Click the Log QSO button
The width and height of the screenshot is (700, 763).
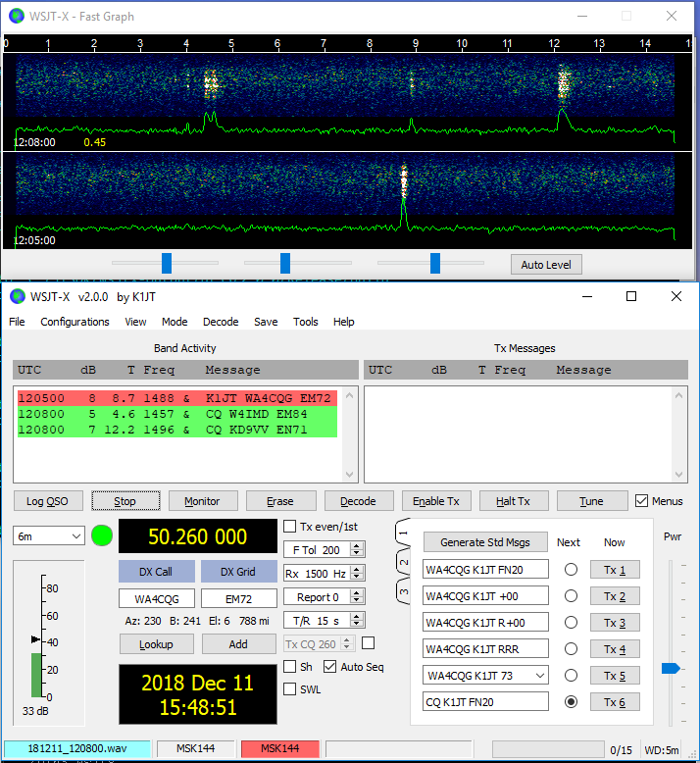pyautogui.click(x=48, y=501)
